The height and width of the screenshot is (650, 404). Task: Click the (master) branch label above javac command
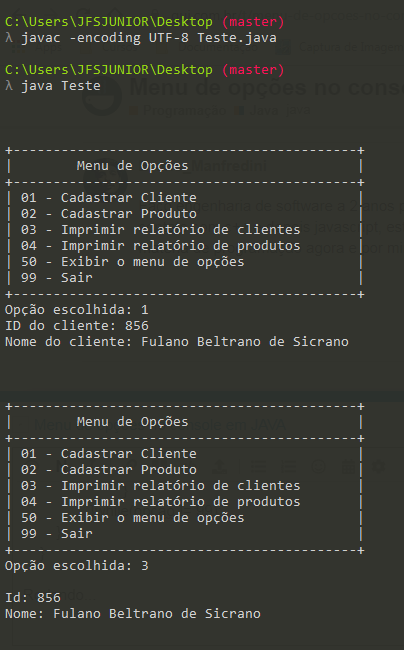(253, 22)
